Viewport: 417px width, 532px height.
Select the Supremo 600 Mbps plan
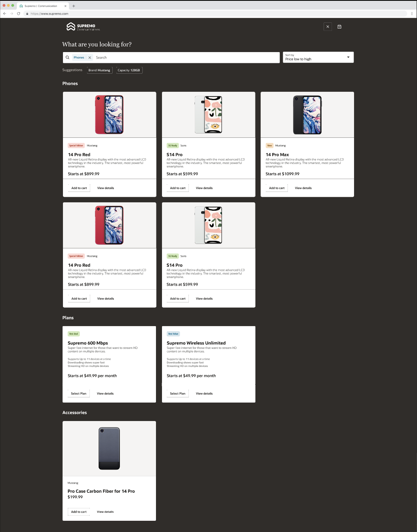79,393
